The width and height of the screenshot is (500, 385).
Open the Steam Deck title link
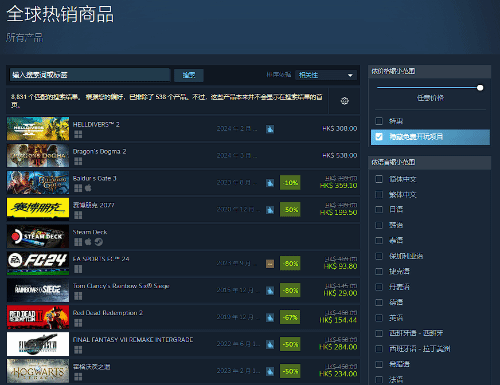click(x=90, y=232)
